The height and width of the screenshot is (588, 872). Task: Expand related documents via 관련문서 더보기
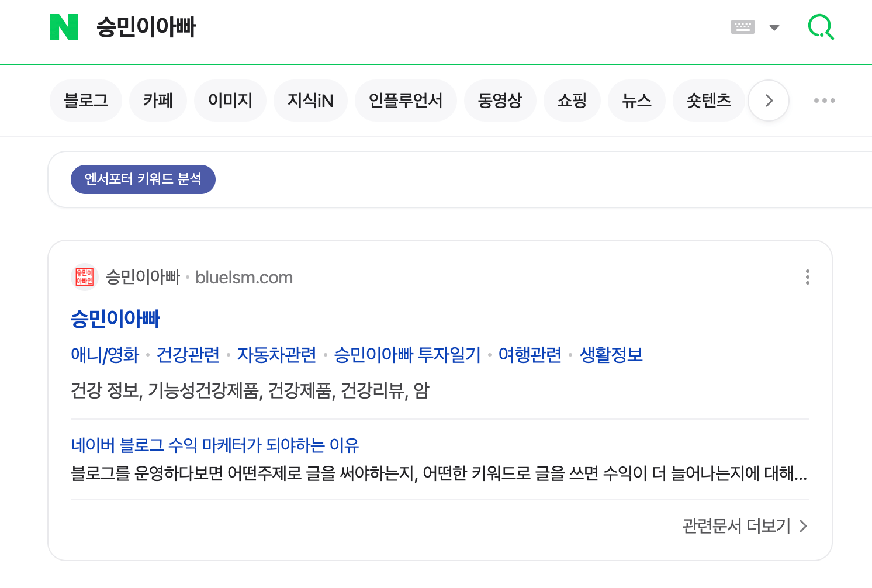coord(736,526)
